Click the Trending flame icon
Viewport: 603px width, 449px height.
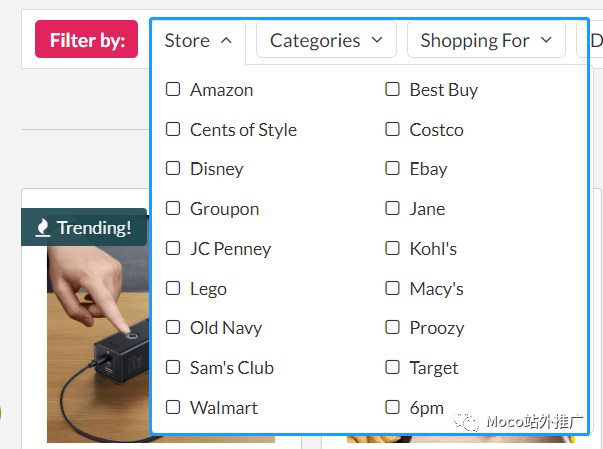click(x=42, y=228)
